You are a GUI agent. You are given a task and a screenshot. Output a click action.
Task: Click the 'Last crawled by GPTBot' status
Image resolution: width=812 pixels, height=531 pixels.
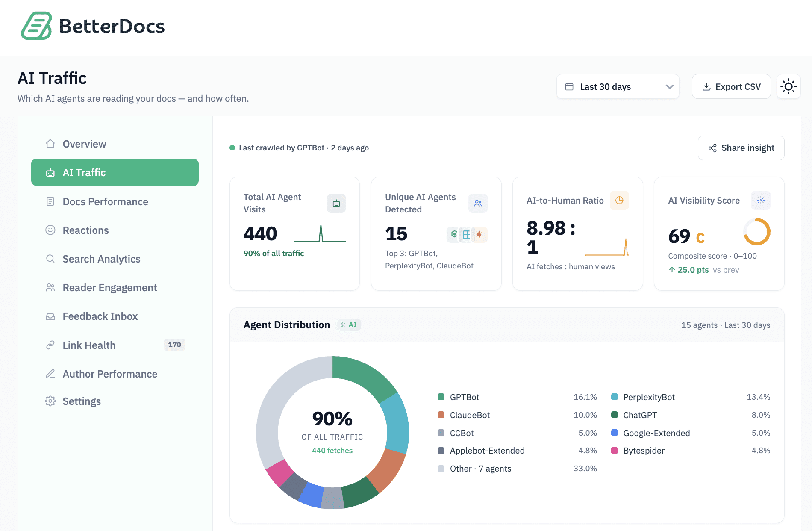(299, 148)
